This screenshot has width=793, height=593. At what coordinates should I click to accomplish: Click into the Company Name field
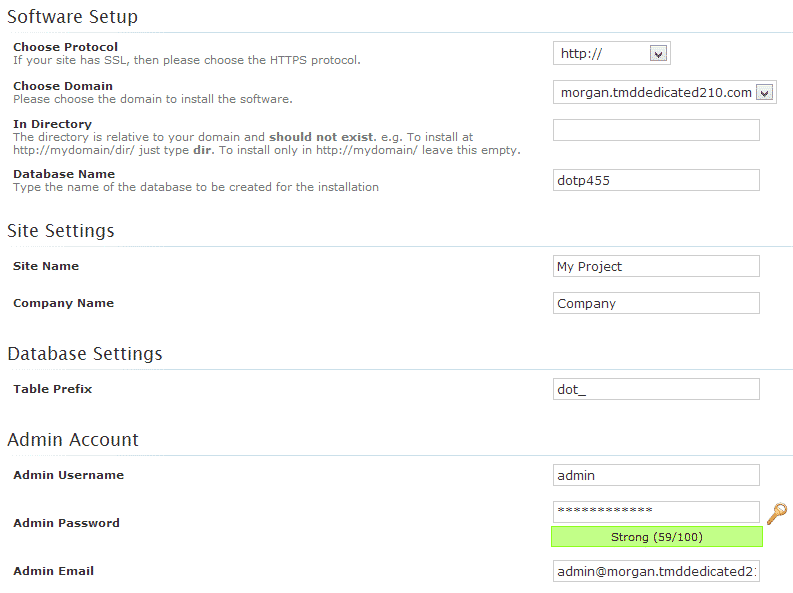[656, 303]
